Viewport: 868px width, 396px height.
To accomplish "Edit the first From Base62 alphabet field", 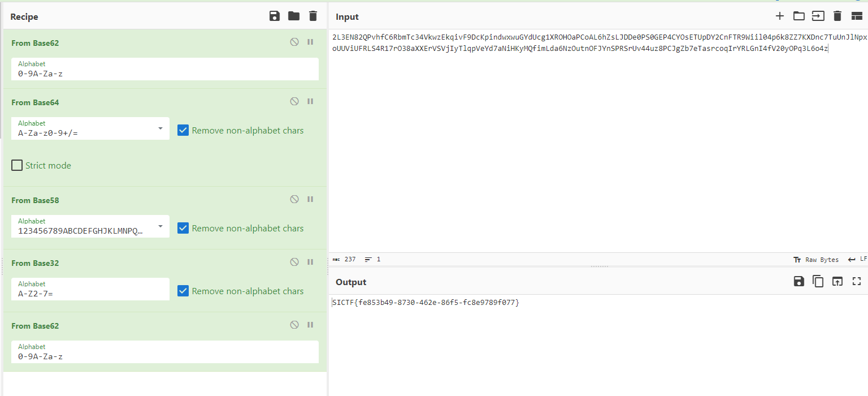I will [x=165, y=73].
